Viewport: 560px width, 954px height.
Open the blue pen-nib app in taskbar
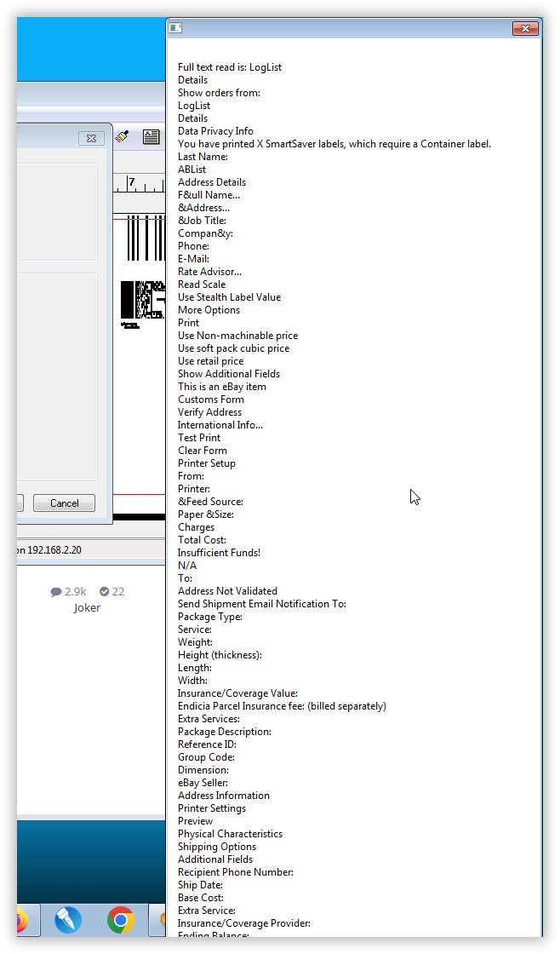68,919
